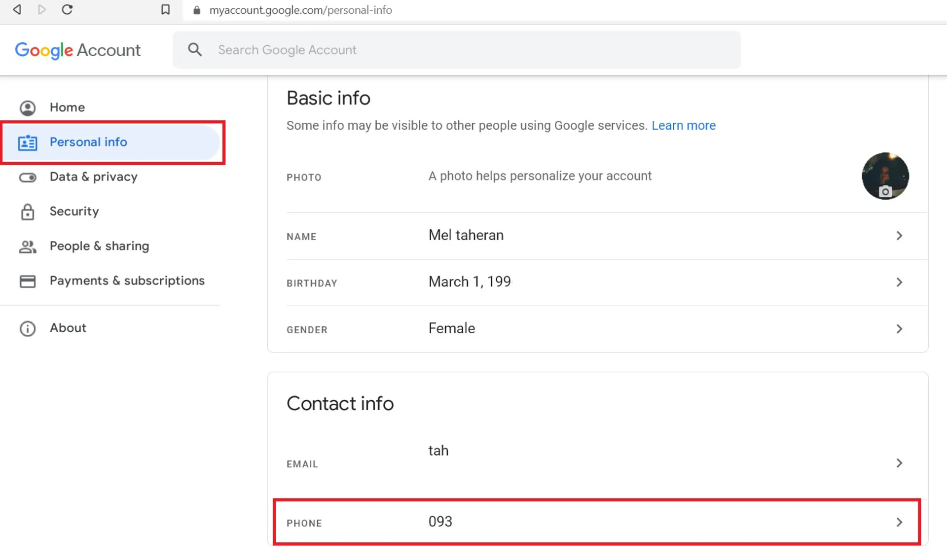Click the Security padlock icon in sidebar
This screenshot has height=560, width=947.
(28, 211)
